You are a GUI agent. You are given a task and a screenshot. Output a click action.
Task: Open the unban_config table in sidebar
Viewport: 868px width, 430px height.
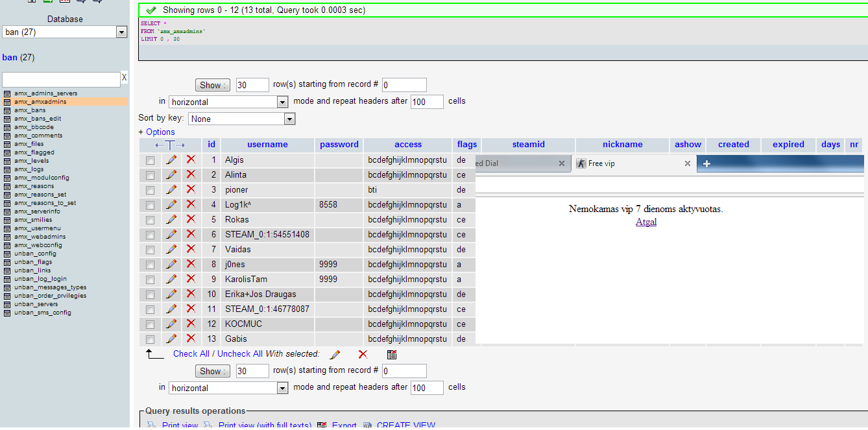point(35,254)
